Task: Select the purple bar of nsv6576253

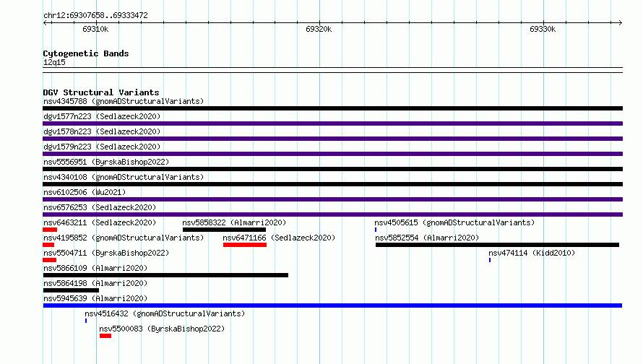Action: tap(332, 214)
